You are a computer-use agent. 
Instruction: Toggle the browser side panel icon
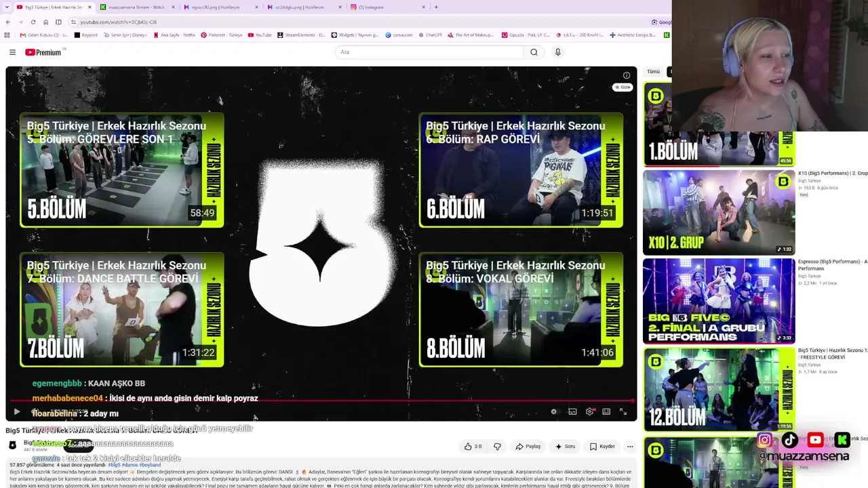tap(58, 22)
